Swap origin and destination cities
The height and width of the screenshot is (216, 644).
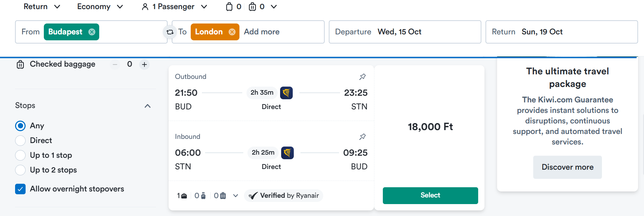pos(170,32)
